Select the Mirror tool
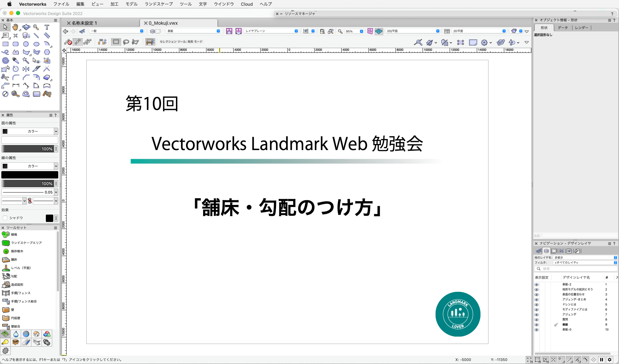Screen dimensions: 619x364 pos(26,69)
